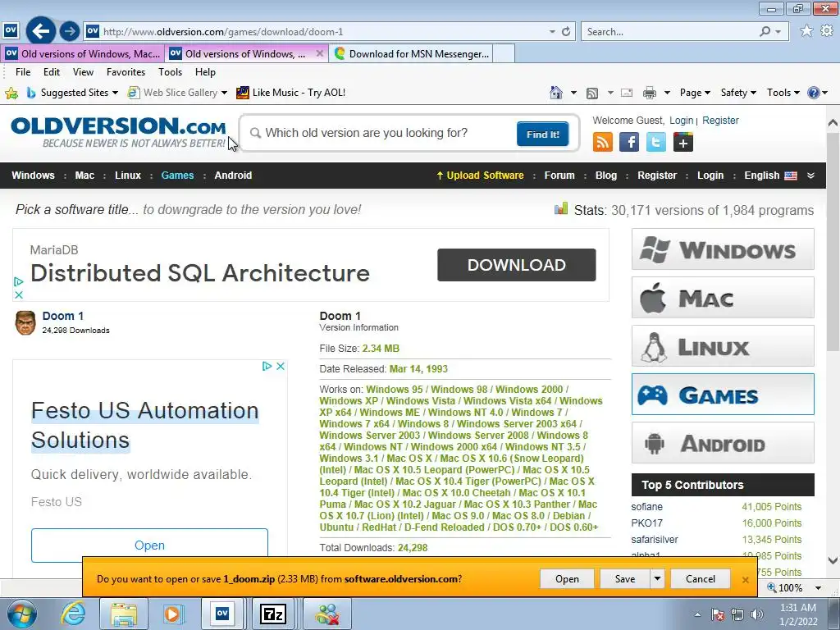
Task: Dismiss the download notification bar
Action: point(745,580)
